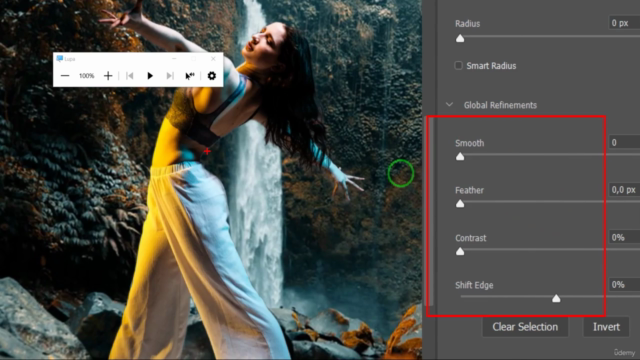Collapse the Global Refinements section
The width and height of the screenshot is (640, 360).
coord(449,105)
